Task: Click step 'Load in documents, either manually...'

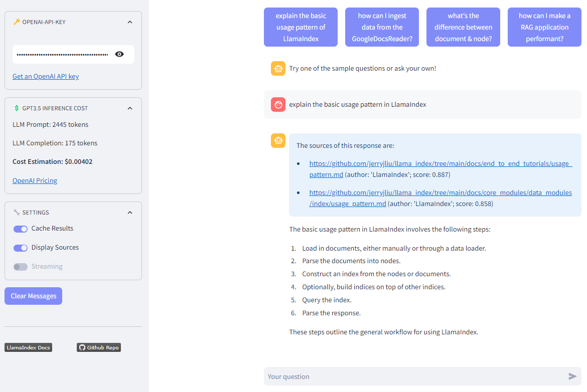Action: [x=394, y=248]
